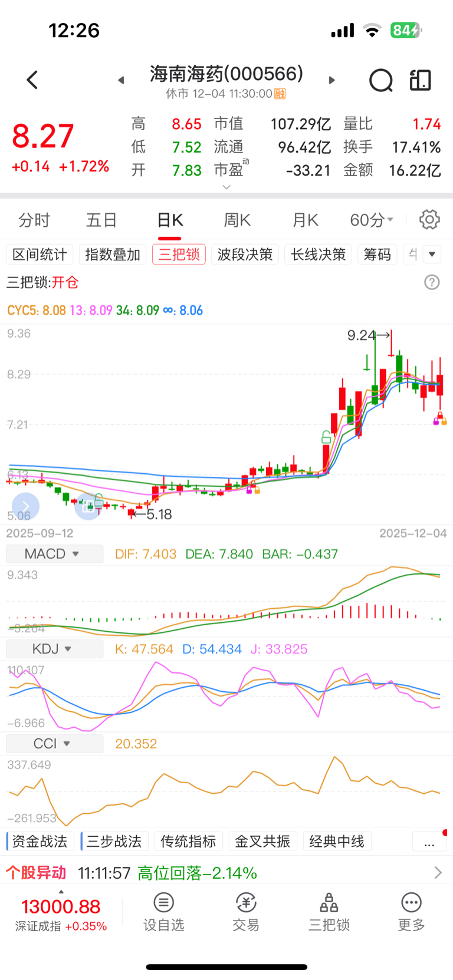The image size is (453, 980).
Task: Tap the 三把锁:开仓 status label
Action: tap(42, 282)
